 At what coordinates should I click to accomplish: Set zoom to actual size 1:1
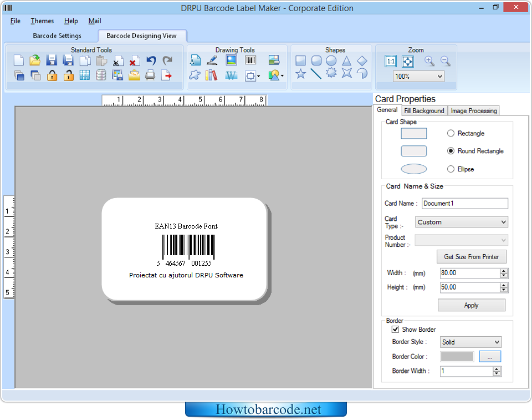pos(391,61)
